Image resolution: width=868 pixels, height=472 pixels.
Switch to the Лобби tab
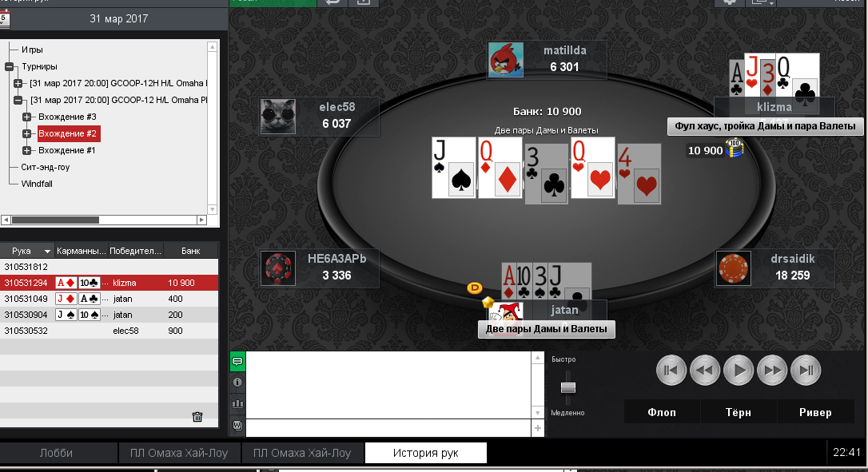[57, 453]
